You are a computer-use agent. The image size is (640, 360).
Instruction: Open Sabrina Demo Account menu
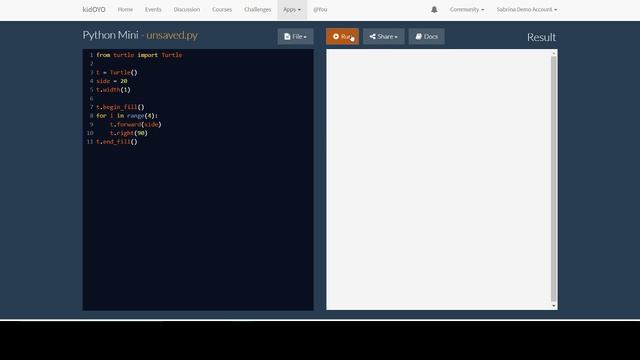[x=527, y=9]
